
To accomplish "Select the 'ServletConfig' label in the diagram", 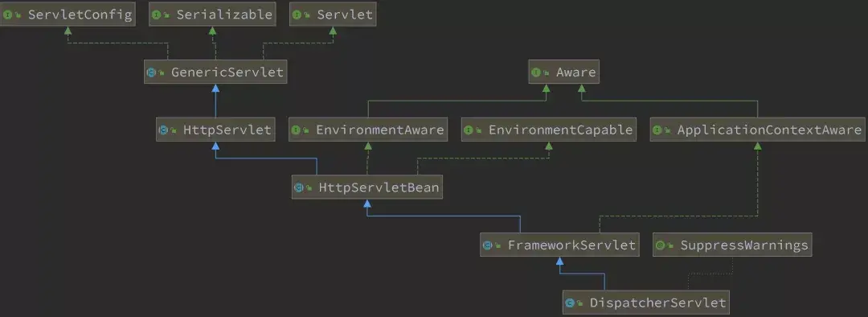I will pyautogui.click(x=80, y=14).
